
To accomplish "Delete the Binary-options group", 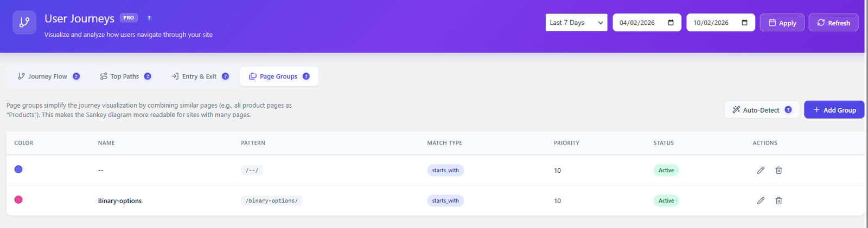I will click(778, 200).
